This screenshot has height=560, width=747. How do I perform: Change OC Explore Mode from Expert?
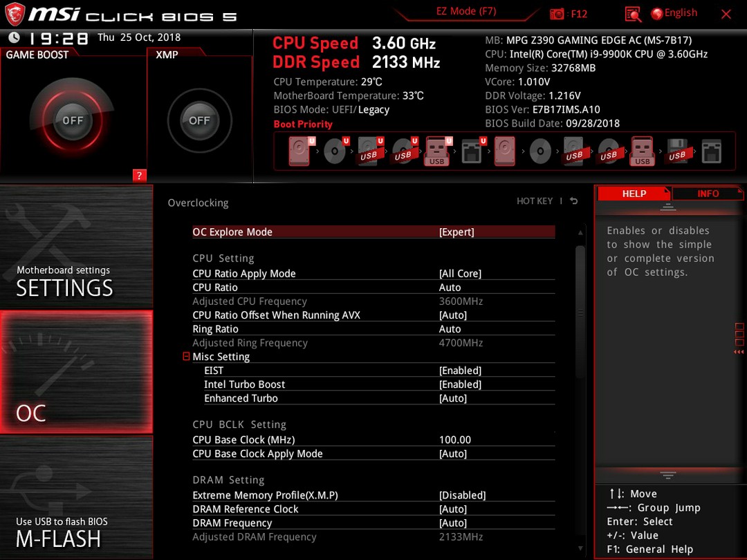pos(373,232)
